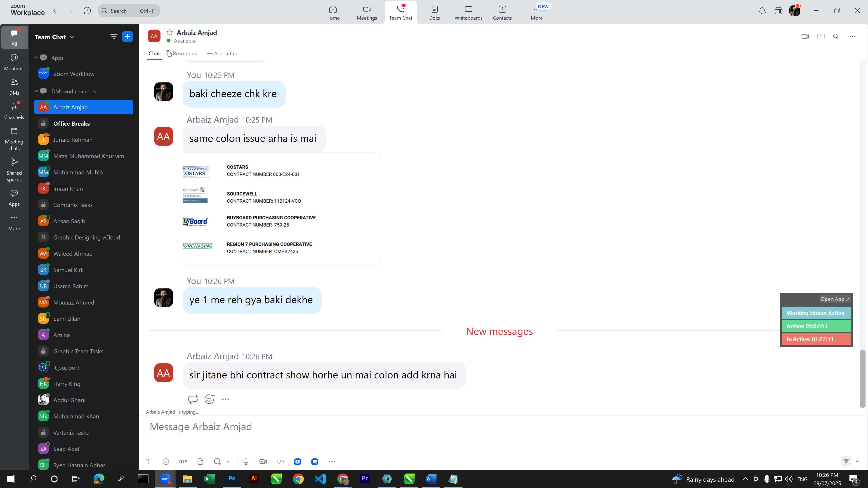Click Open App in the status widget

pyautogui.click(x=835, y=299)
